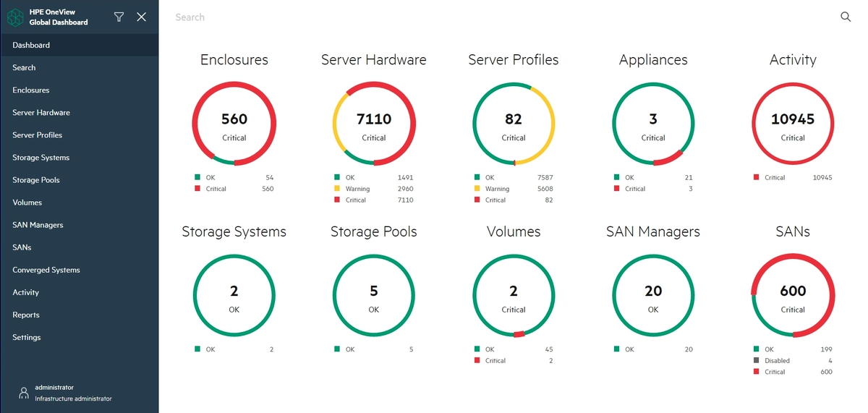This screenshot has width=868, height=413.
Task: Open Storage Systems in sidebar
Action: point(80,157)
